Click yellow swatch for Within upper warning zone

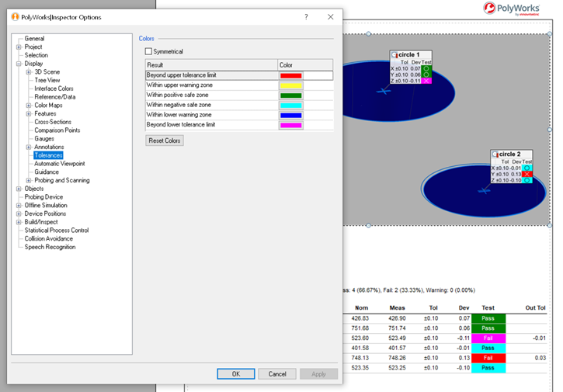(x=291, y=85)
